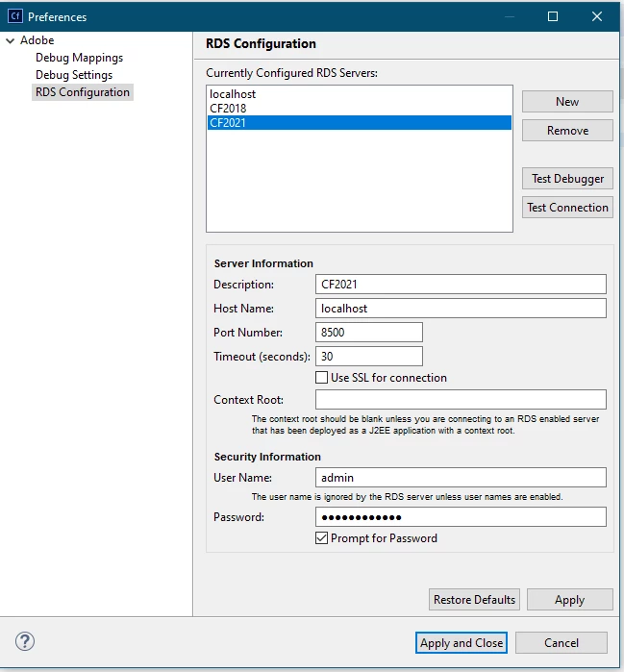Screen dimensions: 624x672
Task: Select Debug Settings in the tree
Action: (74, 75)
